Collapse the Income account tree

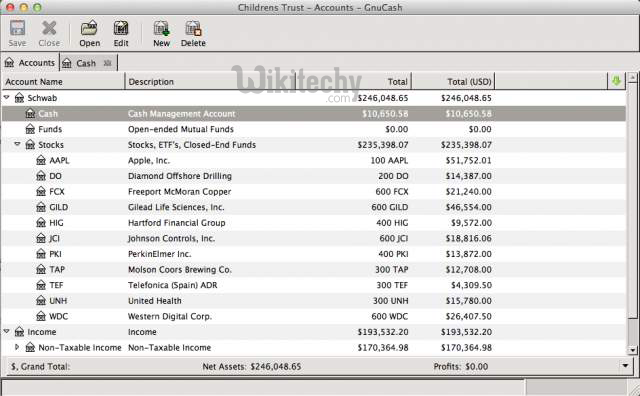[x=7, y=331]
